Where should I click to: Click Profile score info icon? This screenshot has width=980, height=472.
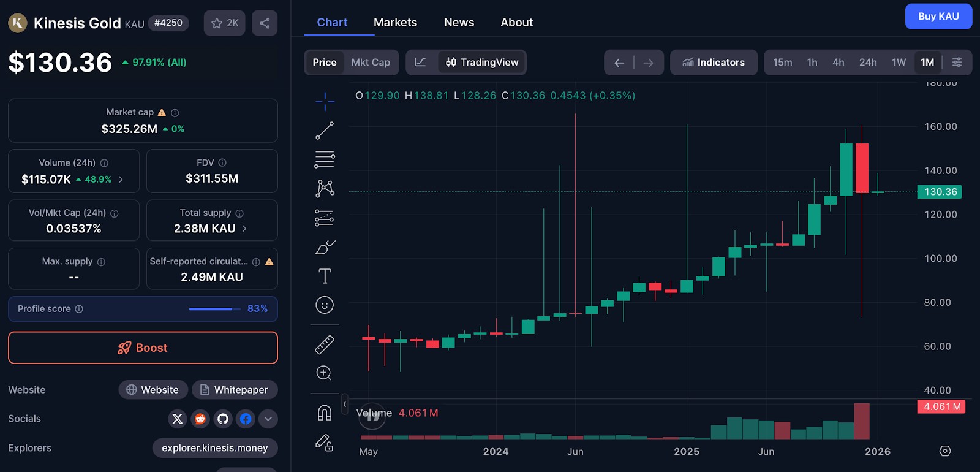tap(79, 309)
